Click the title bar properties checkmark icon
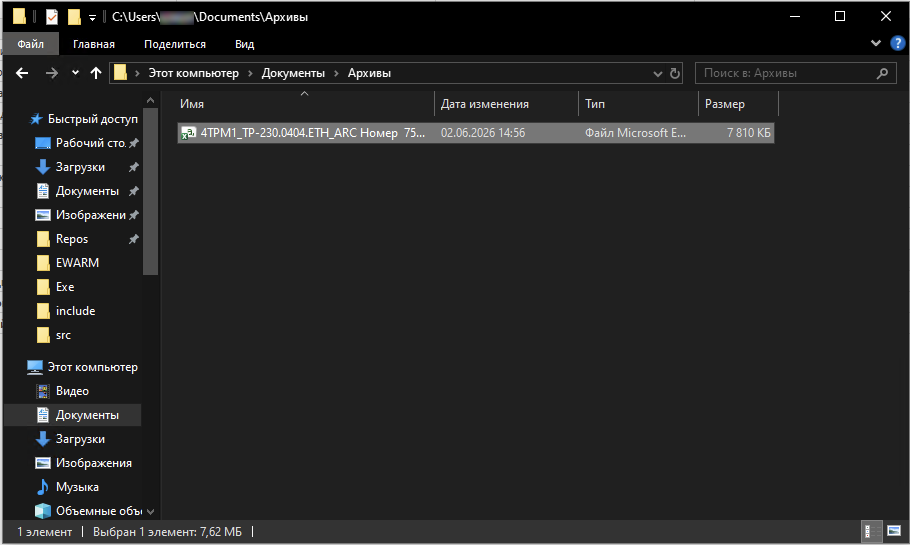910x545 pixels. (x=52, y=17)
